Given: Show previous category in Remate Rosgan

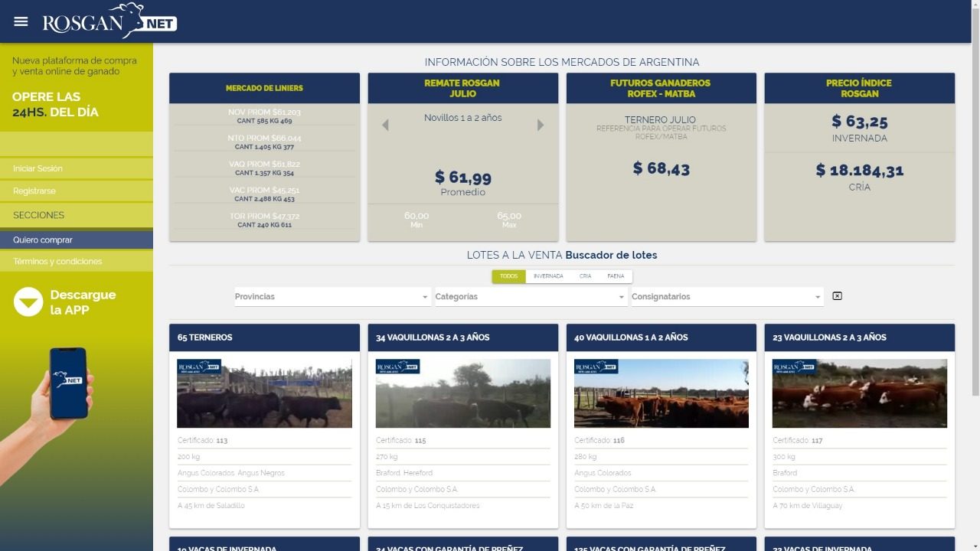Looking at the screenshot, I should 385,125.
